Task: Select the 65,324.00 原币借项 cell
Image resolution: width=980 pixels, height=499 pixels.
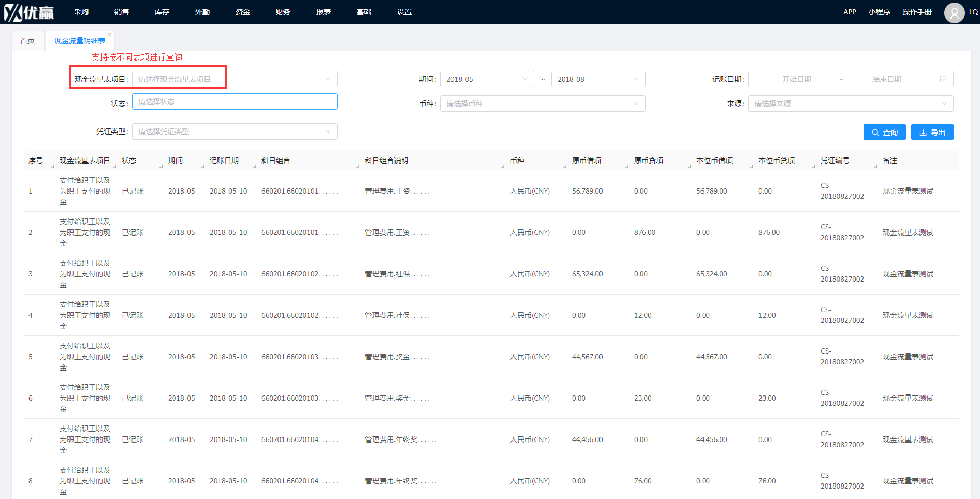Action: 588,274
